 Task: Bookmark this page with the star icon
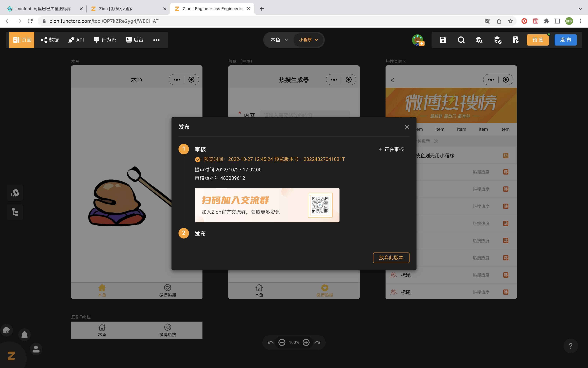click(x=510, y=21)
